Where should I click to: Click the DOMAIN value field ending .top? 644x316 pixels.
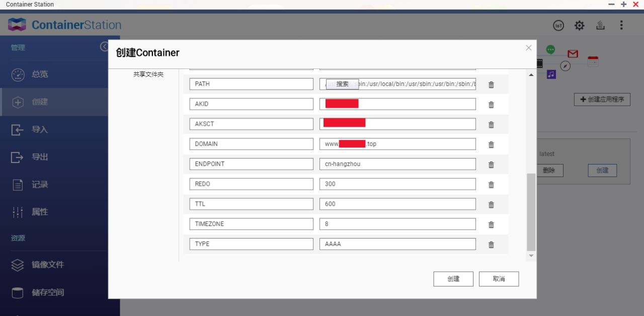tap(397, 144)
